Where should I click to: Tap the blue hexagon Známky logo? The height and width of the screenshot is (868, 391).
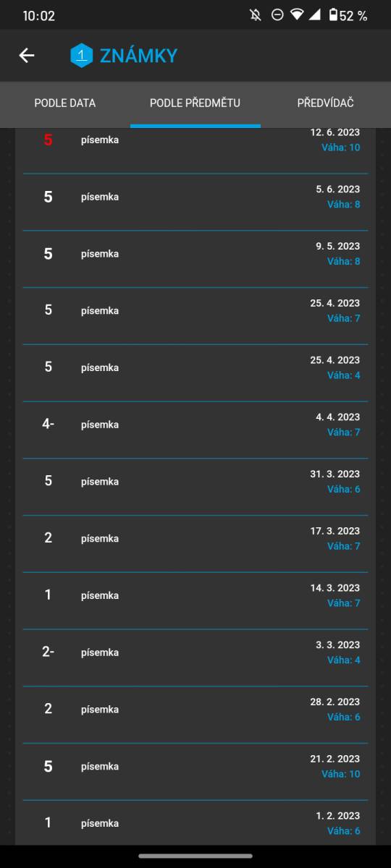click(x=82, y=56)
